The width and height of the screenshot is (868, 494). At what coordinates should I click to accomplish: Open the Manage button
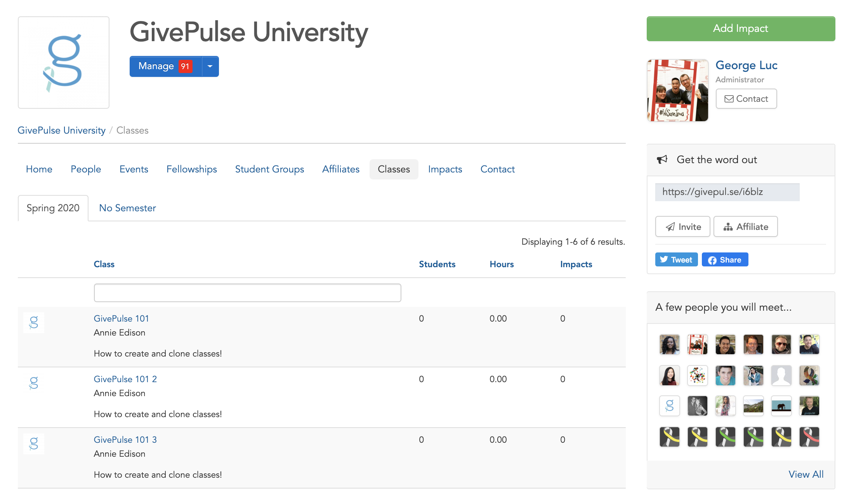pos(166,66)
